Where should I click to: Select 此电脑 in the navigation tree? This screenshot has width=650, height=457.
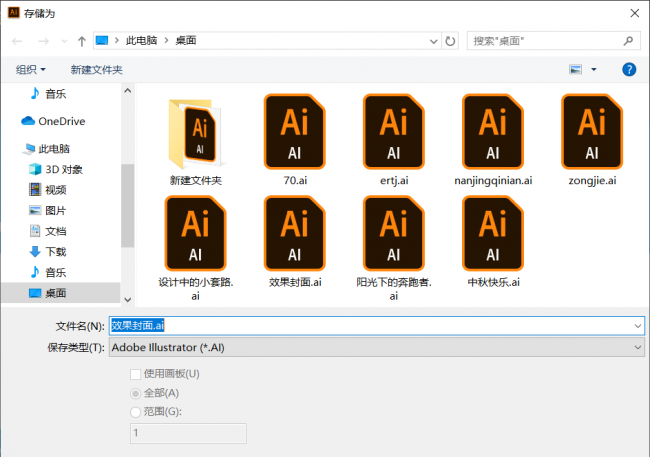pyautogui.click(x=46, y=148)
